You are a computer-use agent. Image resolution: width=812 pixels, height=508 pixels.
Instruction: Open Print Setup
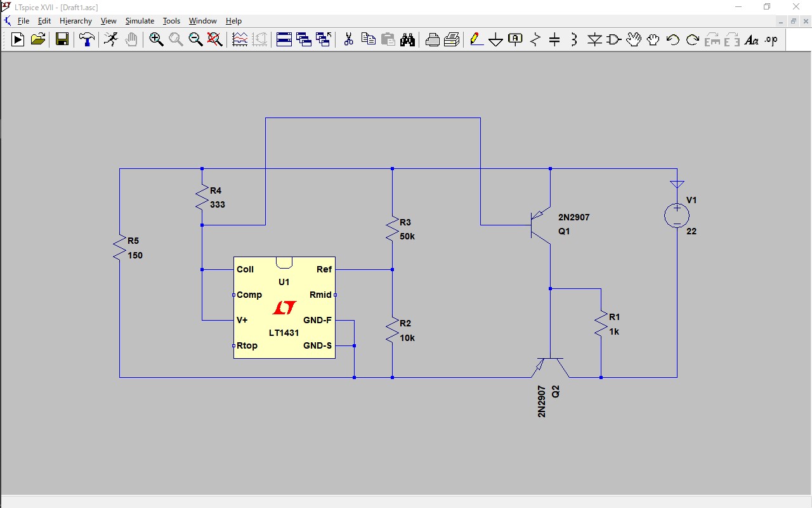point(452,39)
